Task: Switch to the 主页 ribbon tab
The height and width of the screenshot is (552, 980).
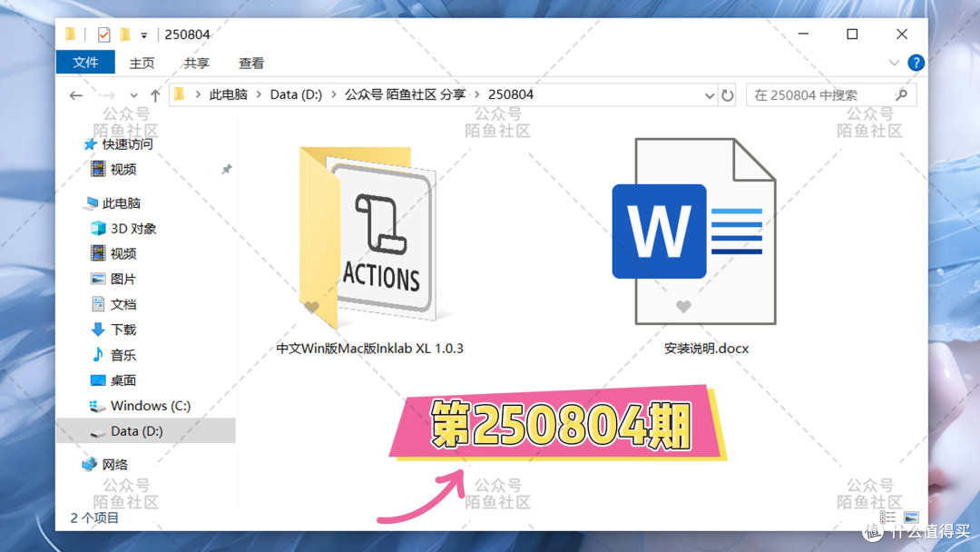Action: (142, 64)
